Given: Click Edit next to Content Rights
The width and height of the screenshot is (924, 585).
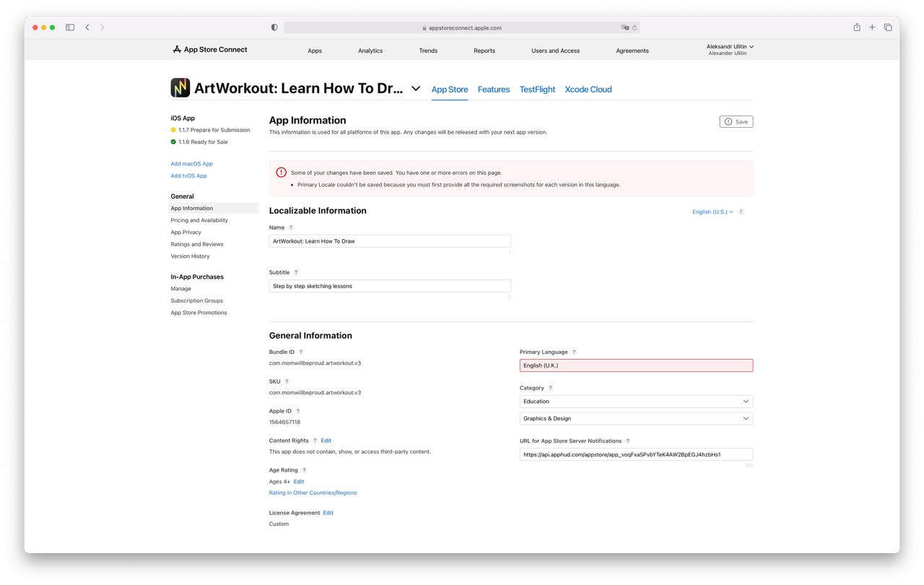Looking at the screenshot, I should 326,441.
